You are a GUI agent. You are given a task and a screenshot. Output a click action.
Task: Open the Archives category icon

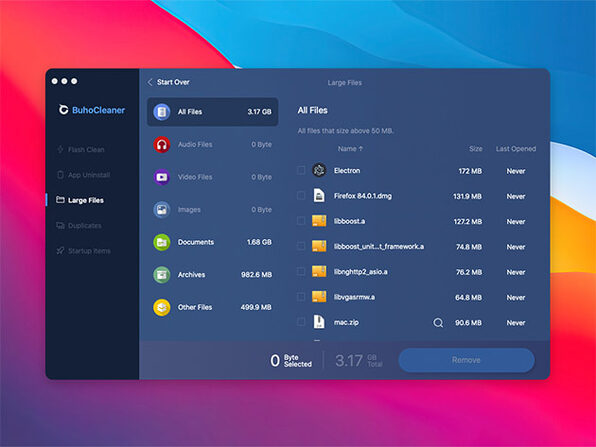[x=162, y=275]
